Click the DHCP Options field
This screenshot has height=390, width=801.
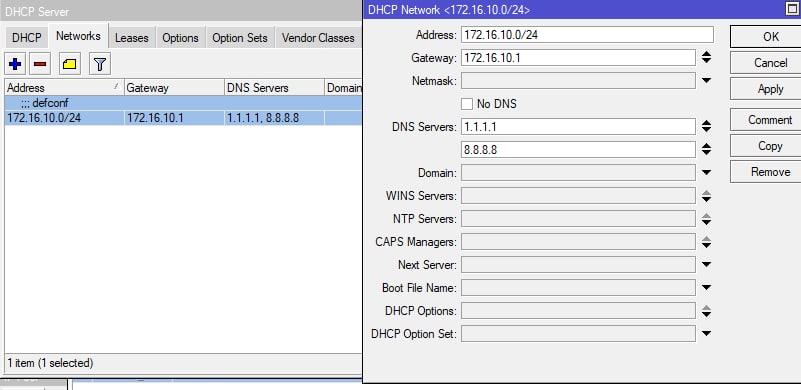[578, 311]
